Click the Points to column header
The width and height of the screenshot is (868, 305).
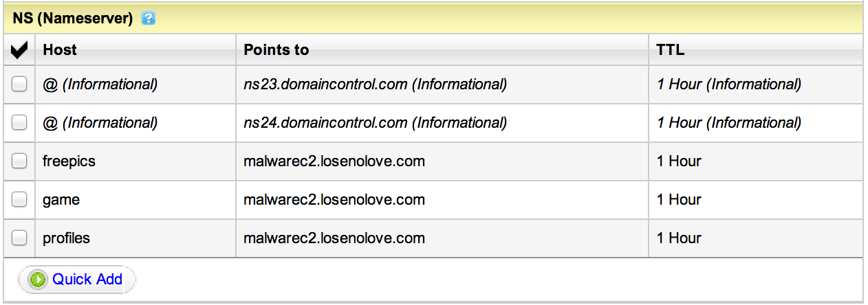[x=276, y=50]
